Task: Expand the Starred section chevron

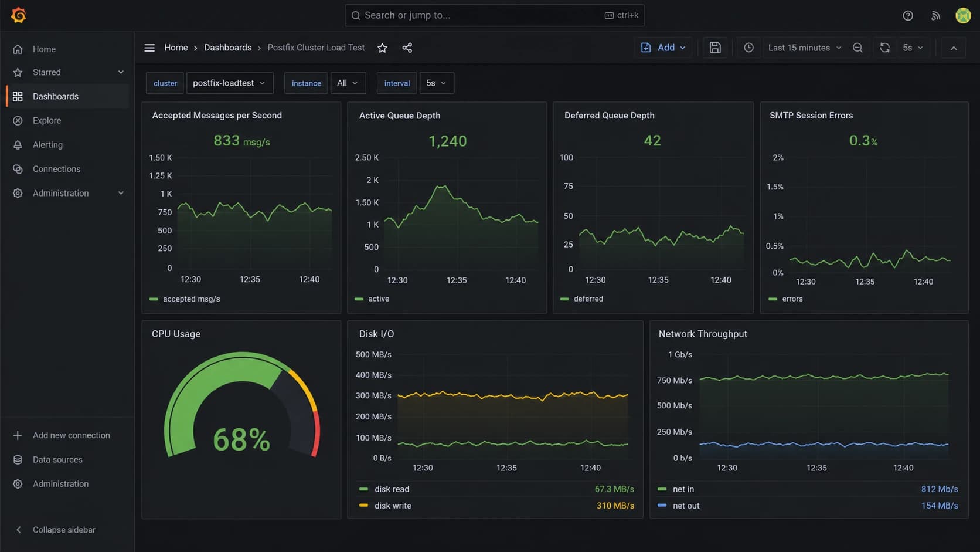Action: 121,72
